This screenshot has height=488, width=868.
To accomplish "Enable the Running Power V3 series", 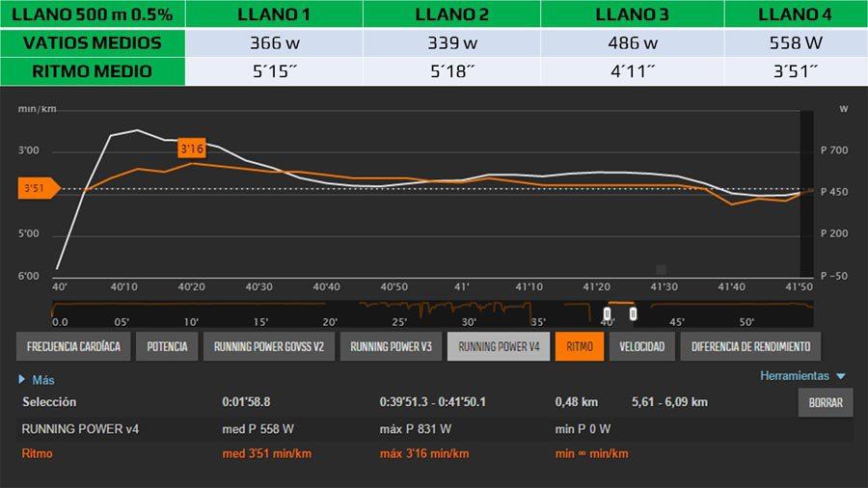I will [391, 347].
